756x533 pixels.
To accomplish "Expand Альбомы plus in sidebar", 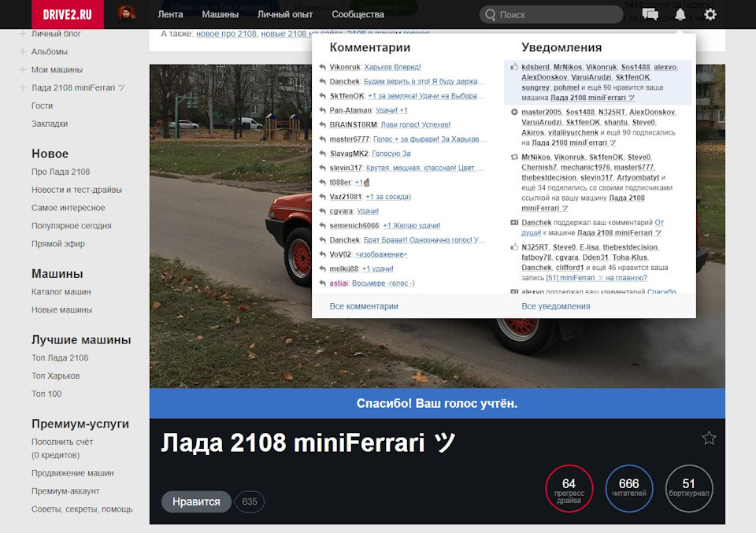I will click(22, 51).
